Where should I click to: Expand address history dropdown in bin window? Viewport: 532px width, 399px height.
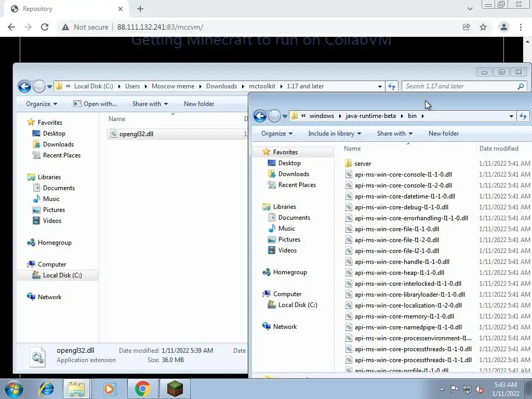pos(511,116)
